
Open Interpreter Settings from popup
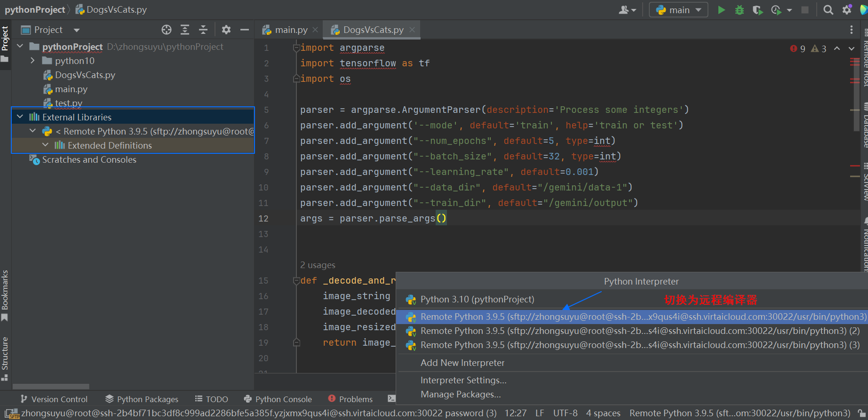point(463,380)
